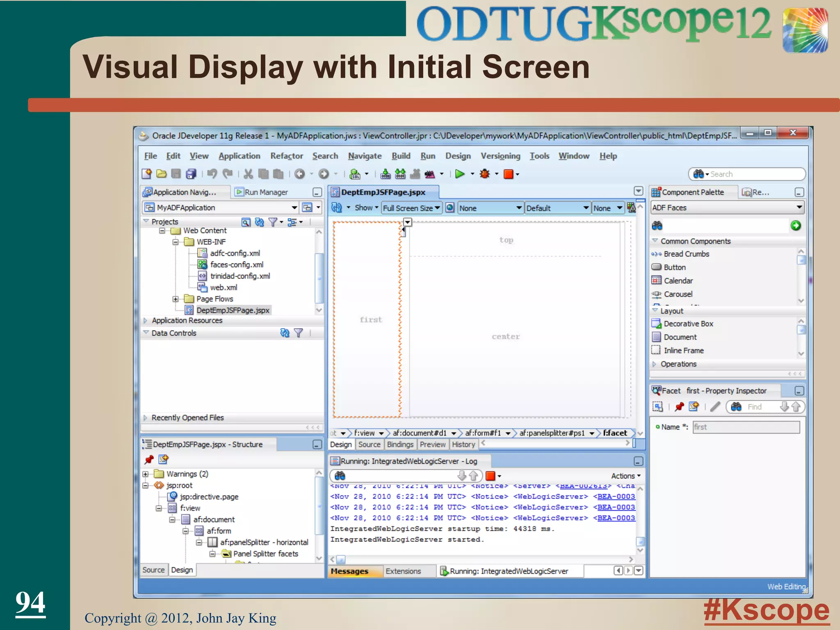Click the Debug bug icon

click(485, 174)
